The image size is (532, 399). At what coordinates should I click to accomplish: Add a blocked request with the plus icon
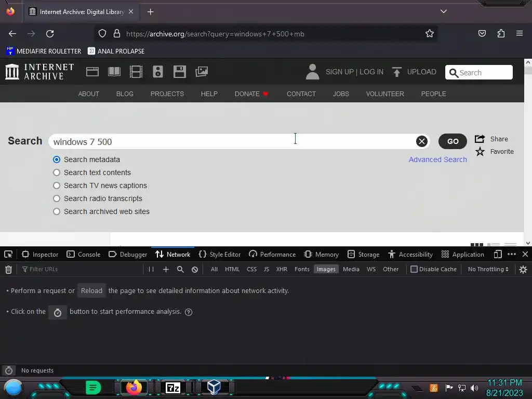166,270
